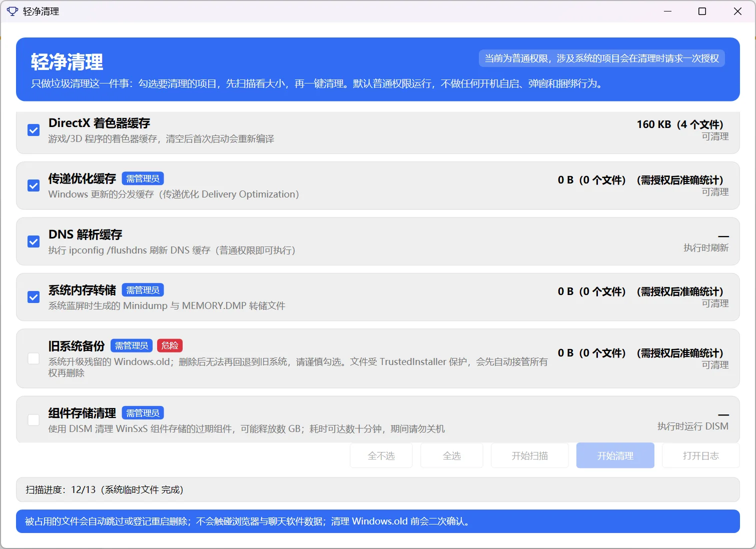The height and width of the screenshot is (549, 756).
Task: Click the DirectX 着色器缓存 title text
Action: (x=99, y=123)
